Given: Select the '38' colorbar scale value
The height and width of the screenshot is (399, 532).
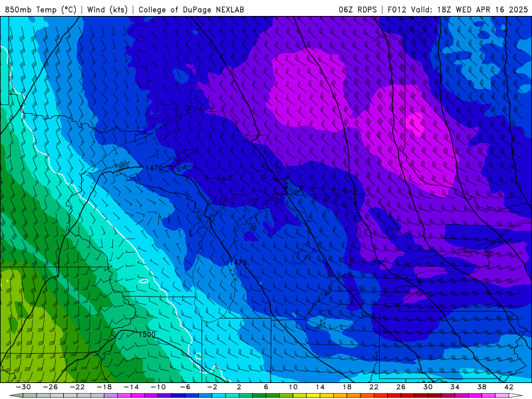Looking at the screenshot, I should click(481, 387).
